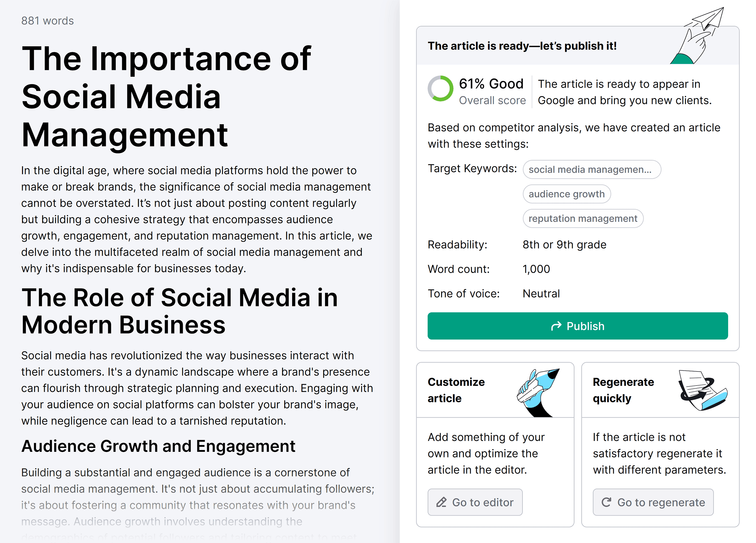Go to editor to optimize the article
The image size is (756, 543).
point(475,502)
